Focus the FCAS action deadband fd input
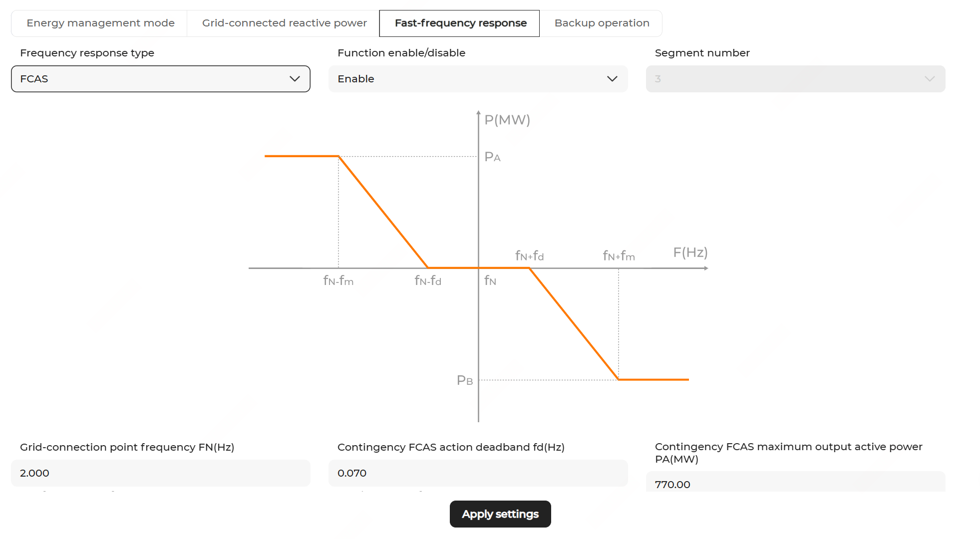 tap(477, 473)
